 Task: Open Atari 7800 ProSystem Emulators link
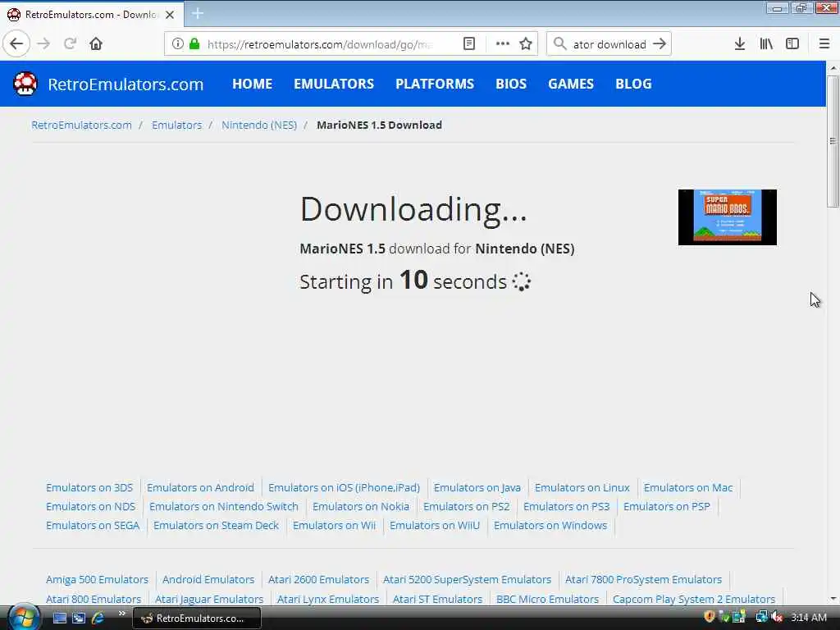point(643,579)
